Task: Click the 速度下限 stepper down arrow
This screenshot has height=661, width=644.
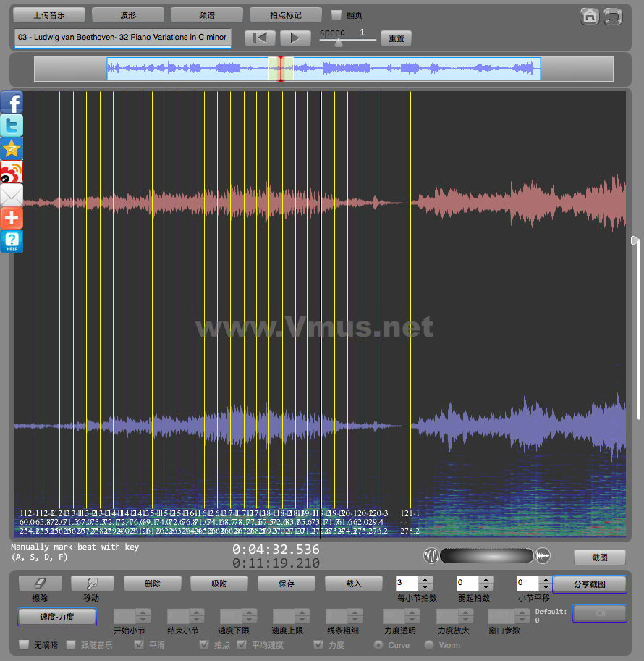Action: tap(249, 620)
